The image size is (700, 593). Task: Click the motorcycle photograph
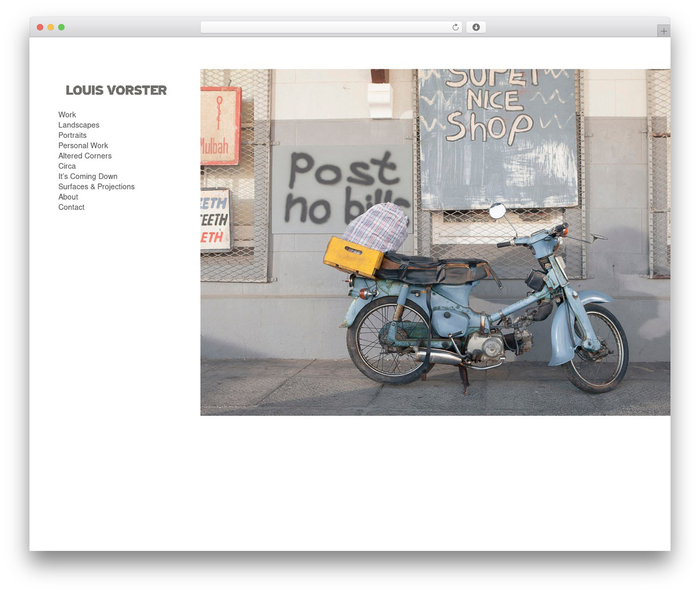pos(435,242)
